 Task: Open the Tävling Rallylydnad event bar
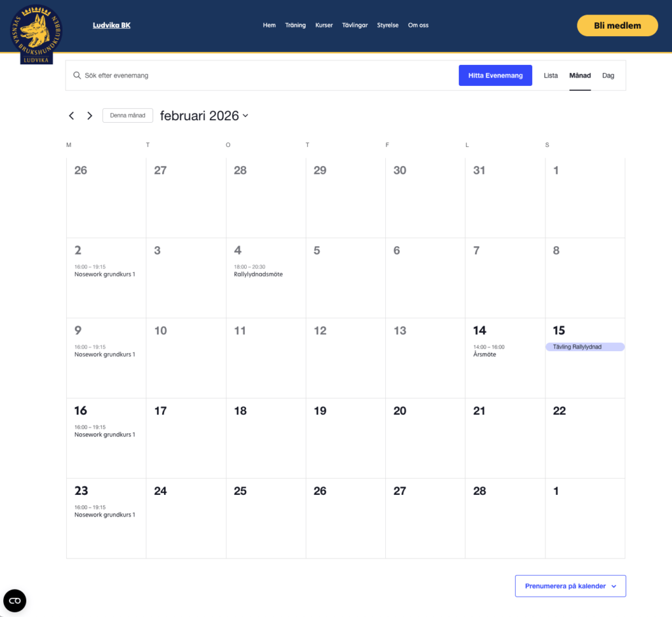coord(585,347)
